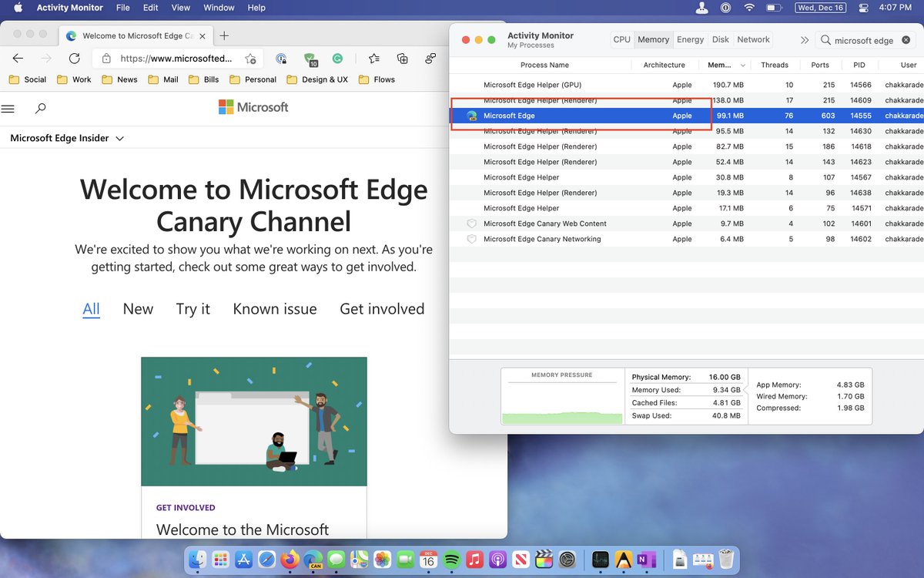
Task: Select Microsoft Edge Canary Web Content process
Action: pyautogui.click(x=686, y=223)
